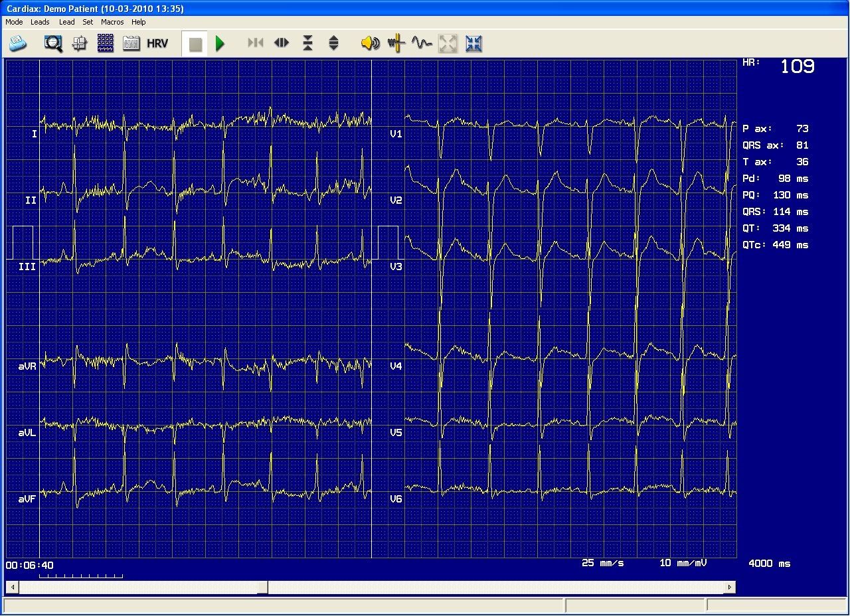Open the magnifier zoom tool
Image resolution: width=850 pixels, height=616 pixels.
tap(53, 44)
